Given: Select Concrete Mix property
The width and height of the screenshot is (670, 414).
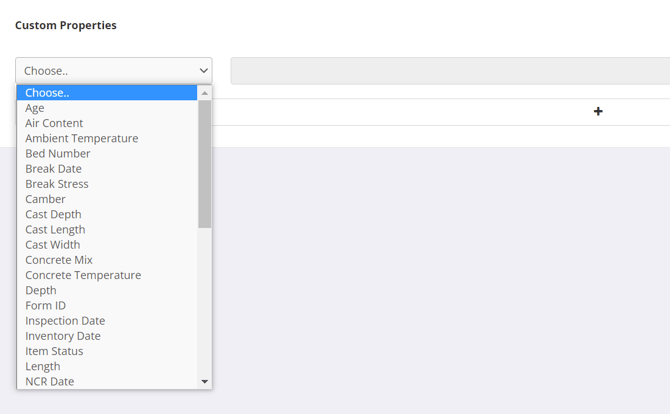Looking at the screenshot, I should tap(59, 260).
